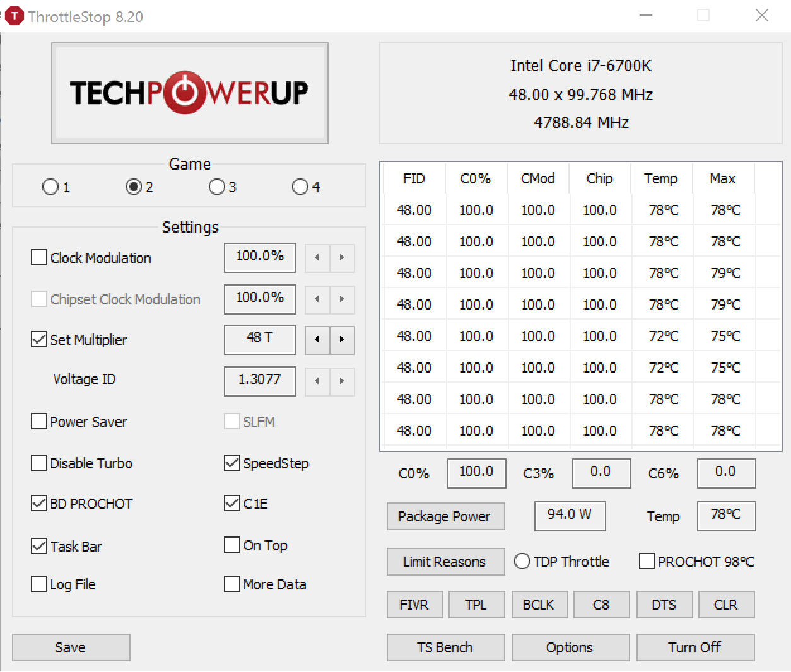
Task: Toggle the SpeedStep checkbox
Action: click(232, 463)
